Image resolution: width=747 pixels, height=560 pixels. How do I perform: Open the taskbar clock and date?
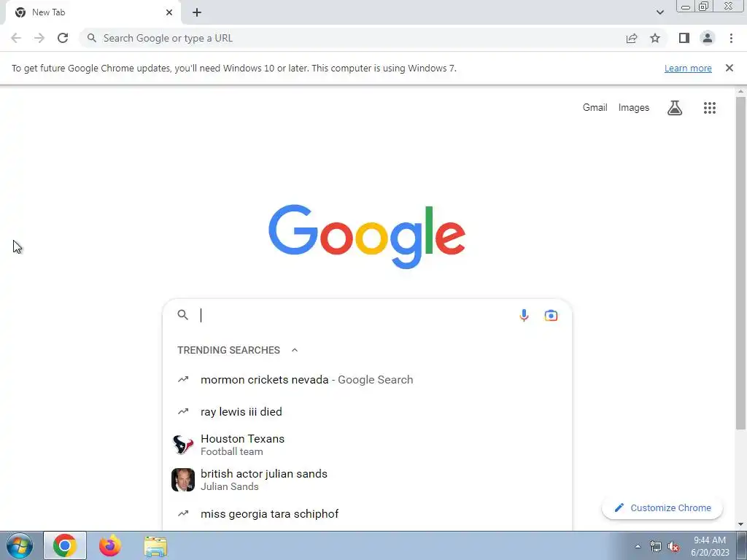click(710, 546)
